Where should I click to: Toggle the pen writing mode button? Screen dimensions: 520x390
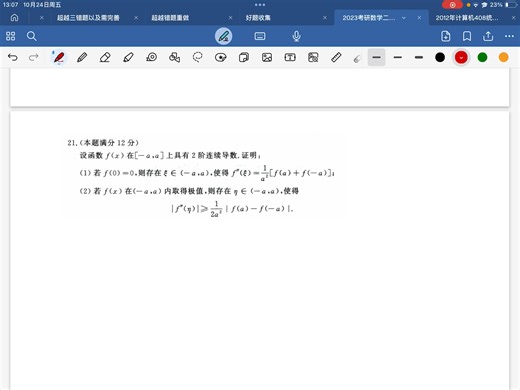[x=223, y=36]
